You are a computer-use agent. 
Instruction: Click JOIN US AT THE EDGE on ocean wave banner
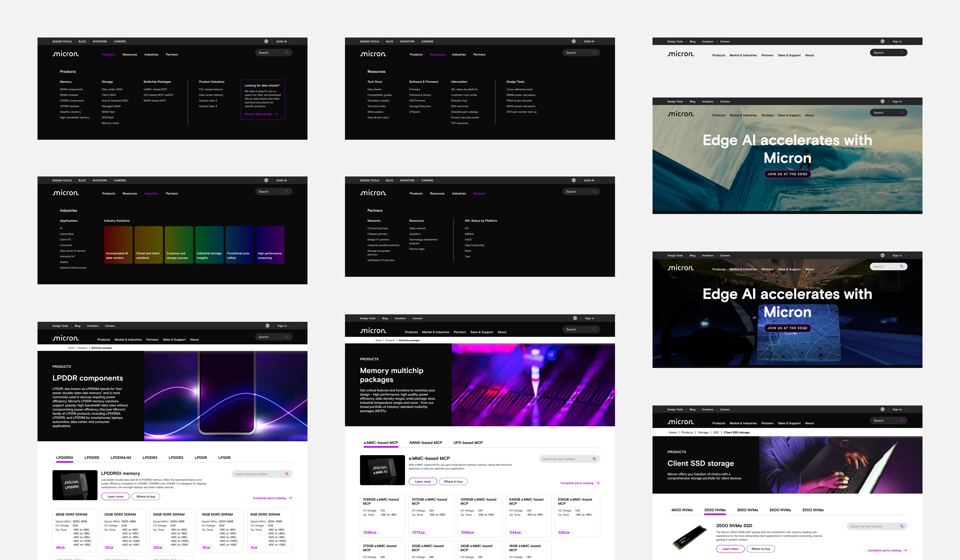pyautogui.click(x=787, y=174)
